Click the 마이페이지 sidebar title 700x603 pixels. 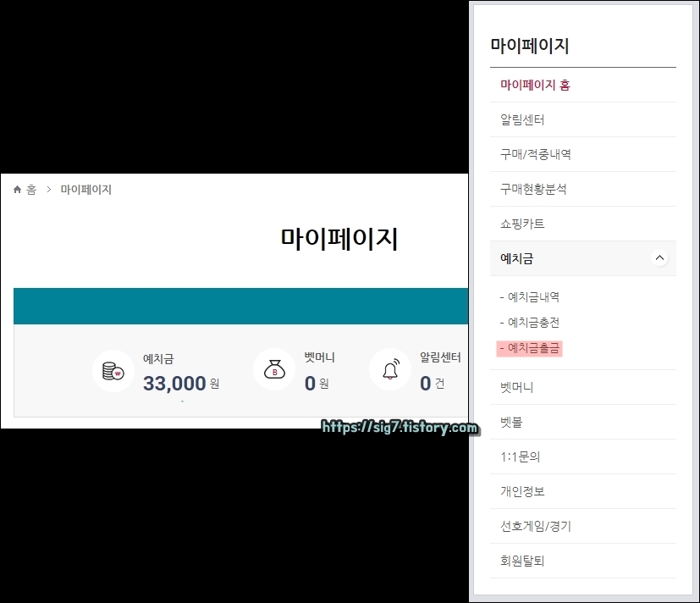pyautogui.click(x=530, y=46)
